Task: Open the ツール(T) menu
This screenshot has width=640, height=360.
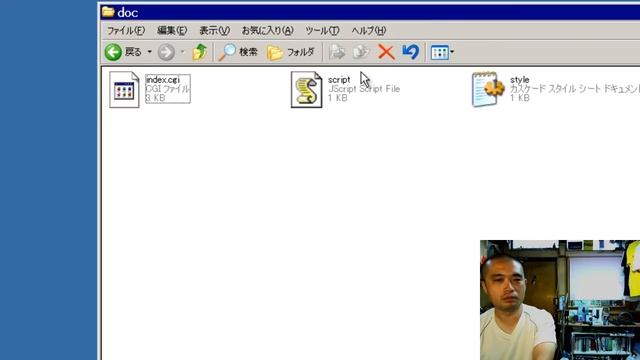Action: (322, 30)
